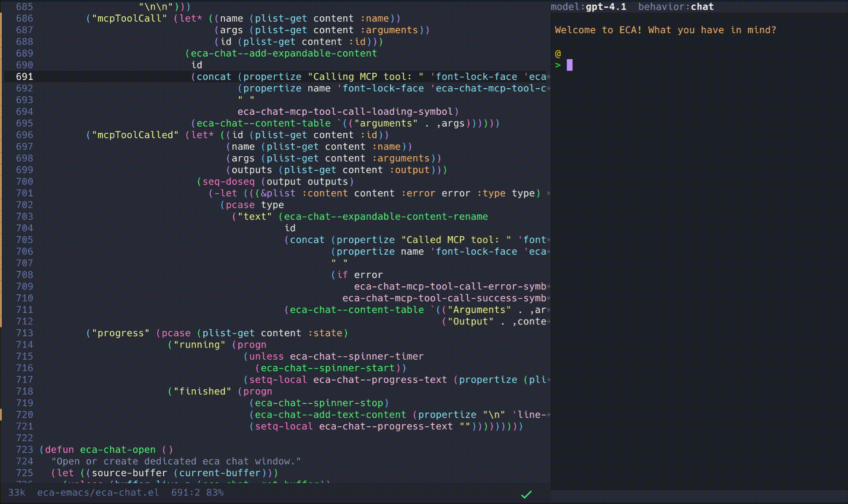This screenshot has height=504, width=848.
Task: Click &plist on line 701
Action: click(278, 193)
